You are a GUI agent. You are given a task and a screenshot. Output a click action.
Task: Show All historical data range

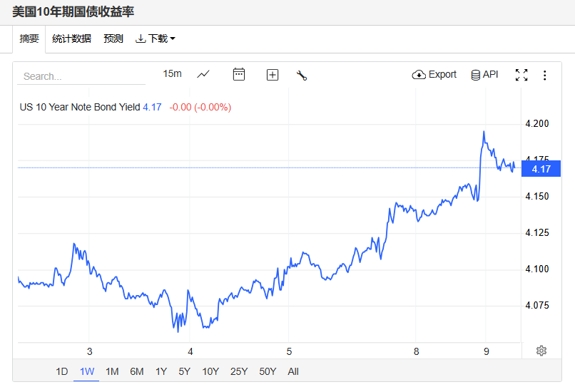point(293,371)
